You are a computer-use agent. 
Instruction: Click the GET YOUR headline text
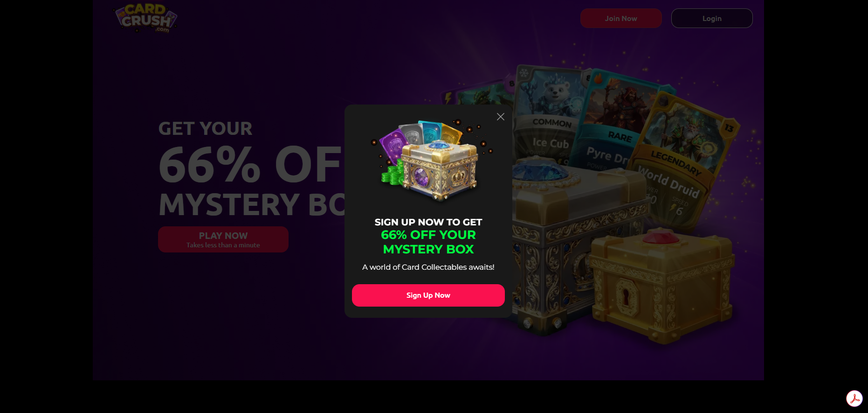click(205, 128)
